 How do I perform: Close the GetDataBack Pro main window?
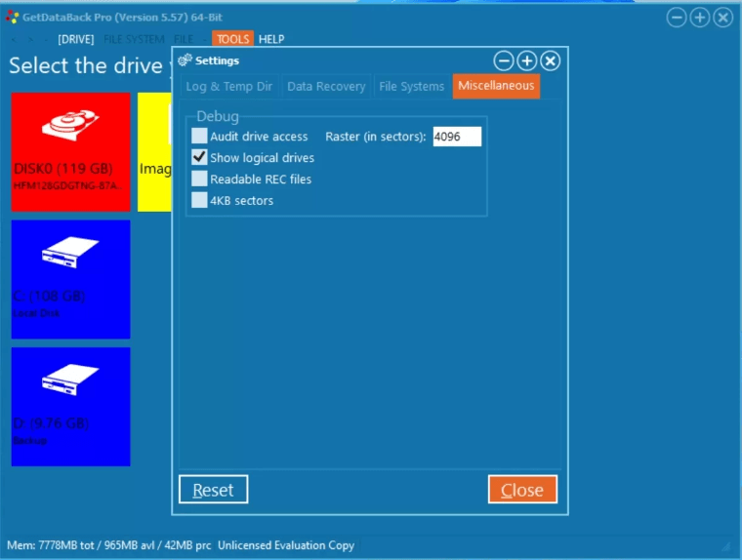click(x=723, y=18)
